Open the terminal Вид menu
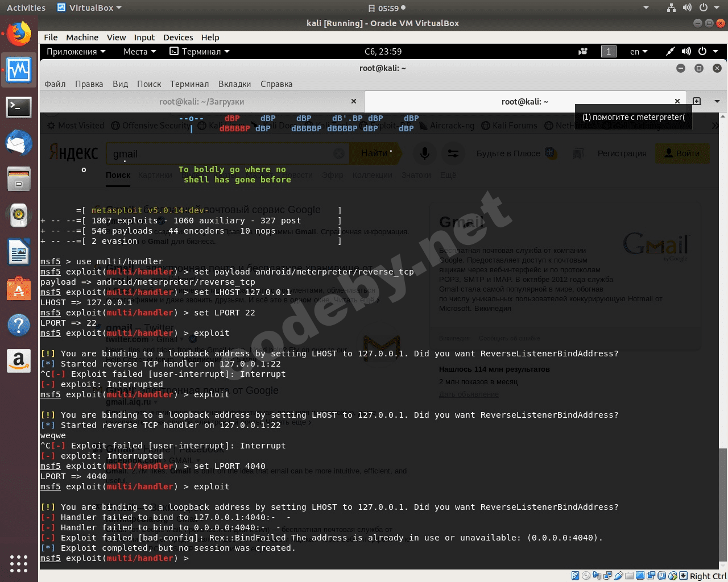 coord(120,84)
